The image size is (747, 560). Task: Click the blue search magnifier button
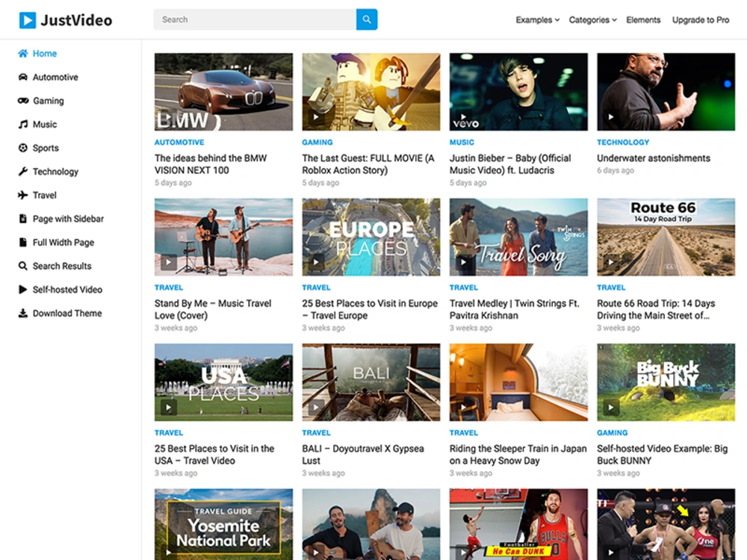[367, 19]
